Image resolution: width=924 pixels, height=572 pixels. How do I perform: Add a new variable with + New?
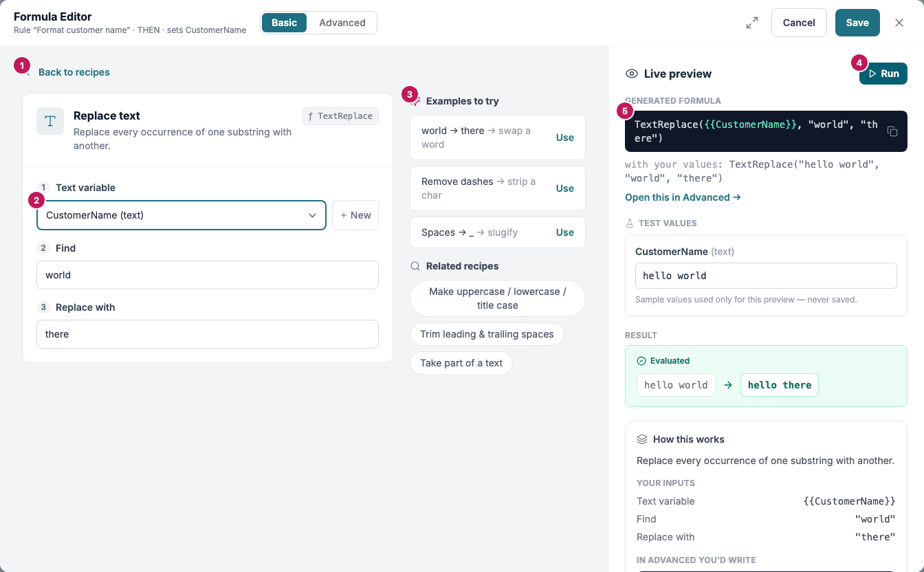(x=355, y=215)
